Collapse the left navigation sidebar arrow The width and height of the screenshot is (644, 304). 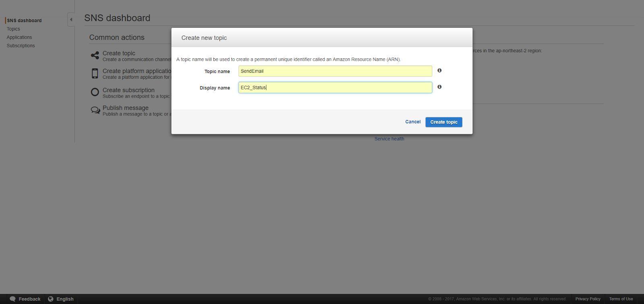coord(71,19)
